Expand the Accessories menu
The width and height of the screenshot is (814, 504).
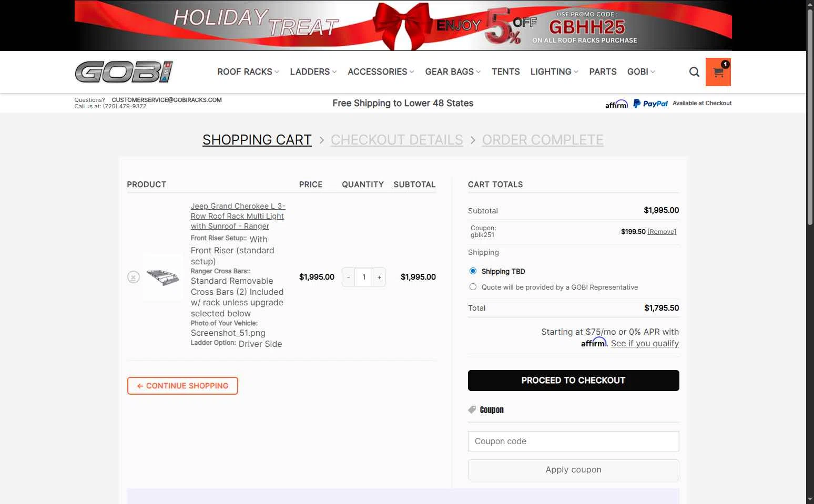(x=381, y=72)
